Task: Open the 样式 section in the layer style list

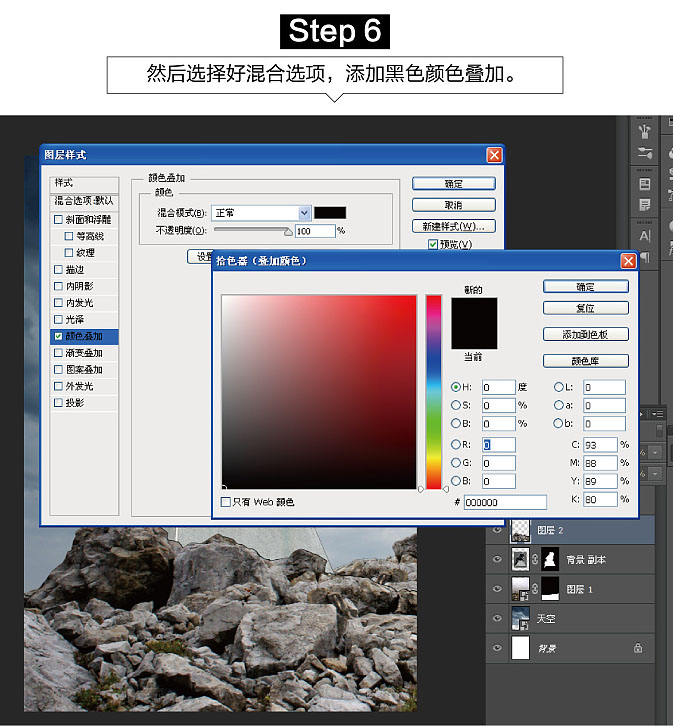Action: 84,183
